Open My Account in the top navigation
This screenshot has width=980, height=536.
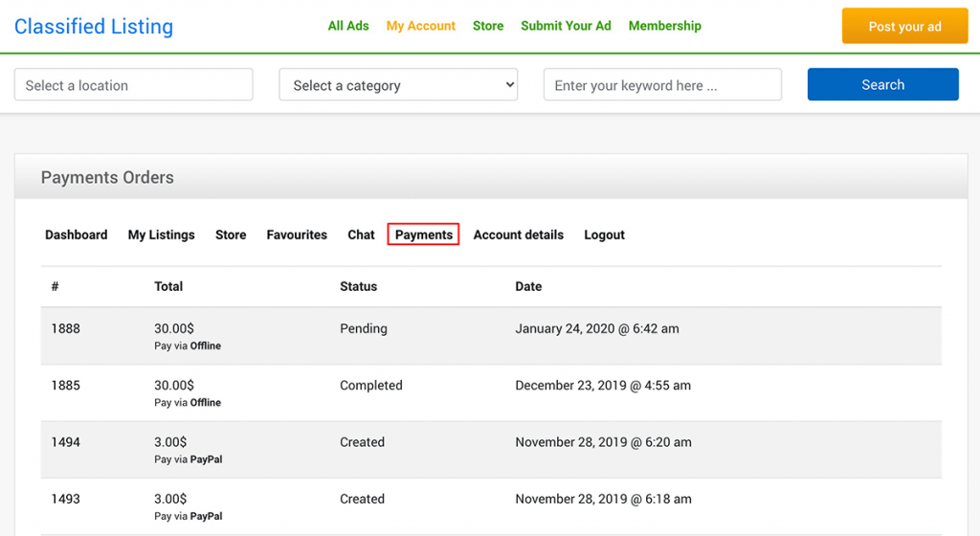(x=421, y=26)
